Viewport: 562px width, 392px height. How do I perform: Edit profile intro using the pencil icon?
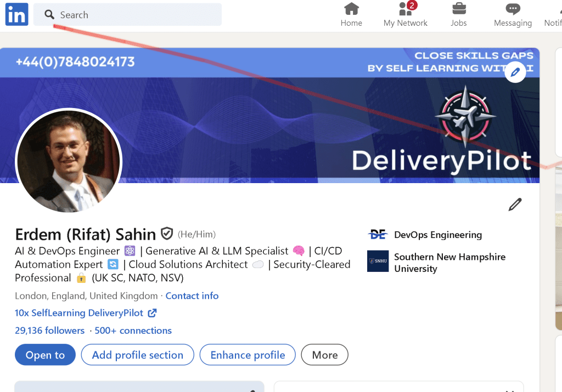(515, 204)
